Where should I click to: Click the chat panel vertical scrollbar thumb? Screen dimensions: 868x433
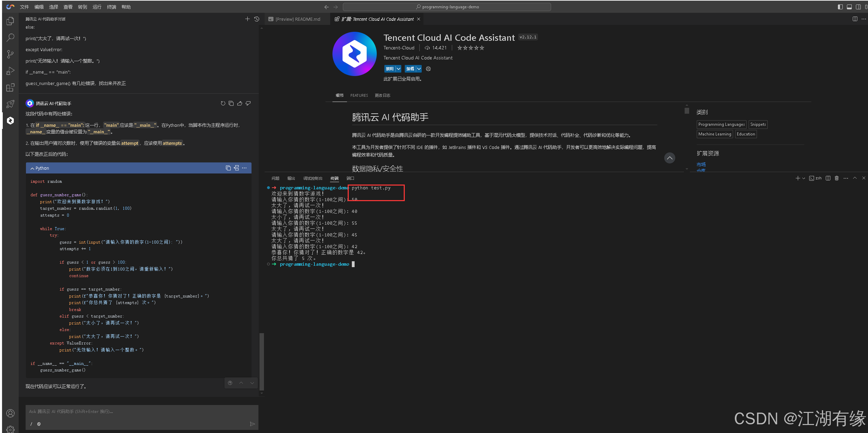point(262,361)
